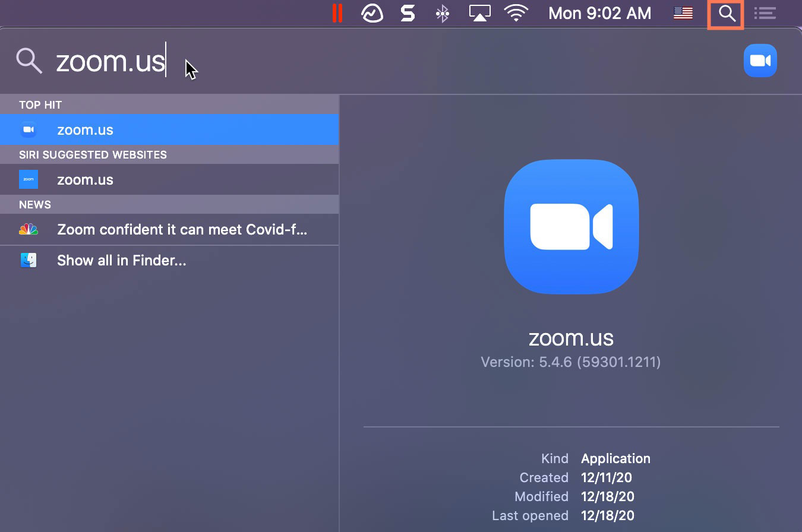Click camera icon in Top Hit row
The height and width of the screenshot is (532, 802).
click(29, 129)
